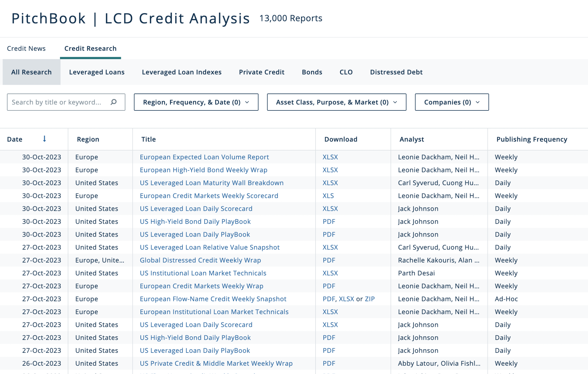Screen dimensions: 588x374
Task: Click the Date sort arrow icon
Action: pos(45,139)
